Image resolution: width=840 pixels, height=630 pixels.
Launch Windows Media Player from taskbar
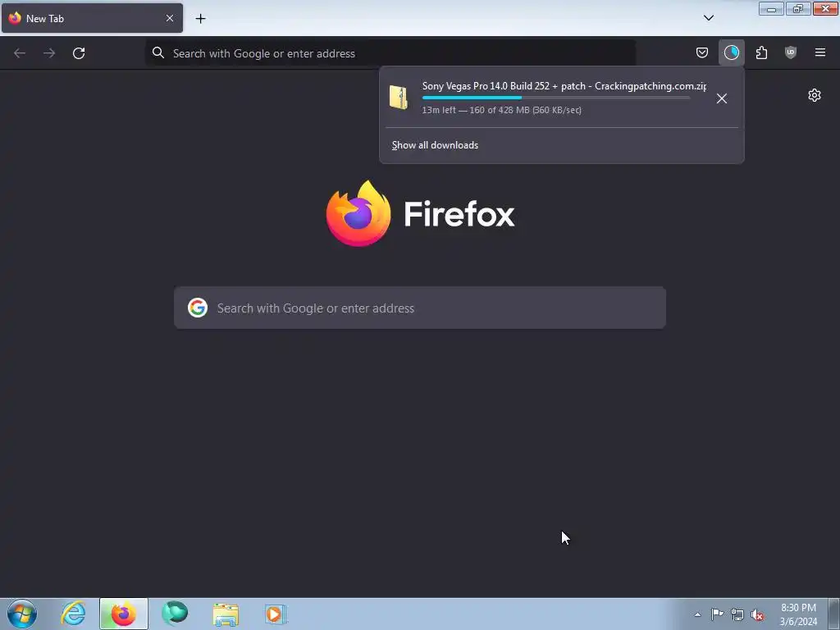point(276,614)
